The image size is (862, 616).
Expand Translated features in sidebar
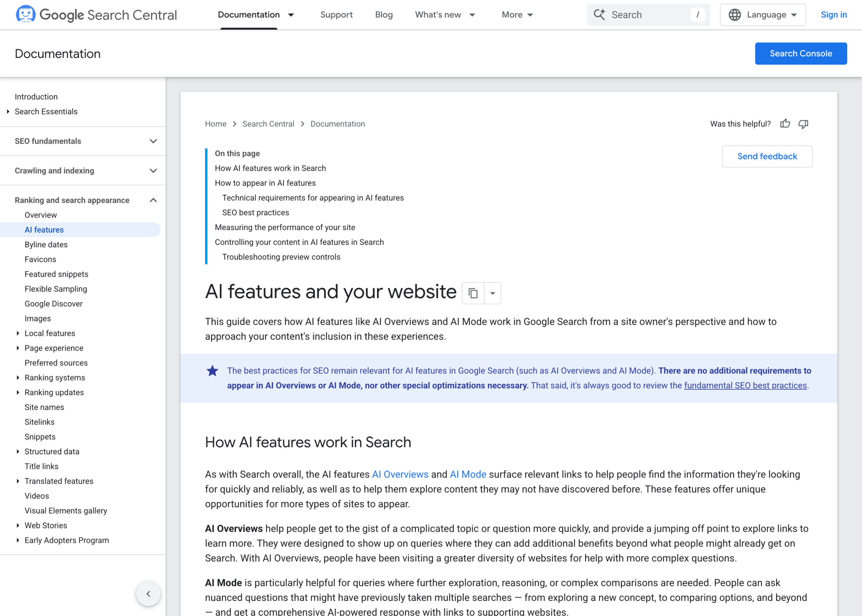(x=18, y=481)
